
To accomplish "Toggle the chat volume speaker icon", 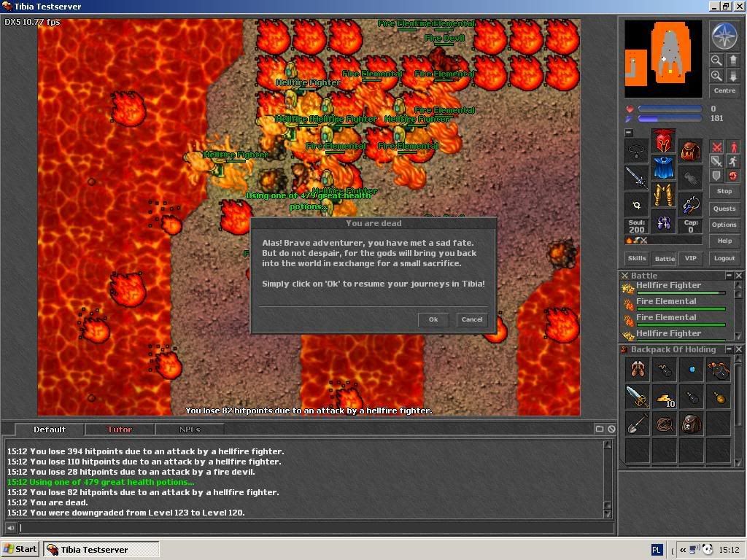I will 10,528.
